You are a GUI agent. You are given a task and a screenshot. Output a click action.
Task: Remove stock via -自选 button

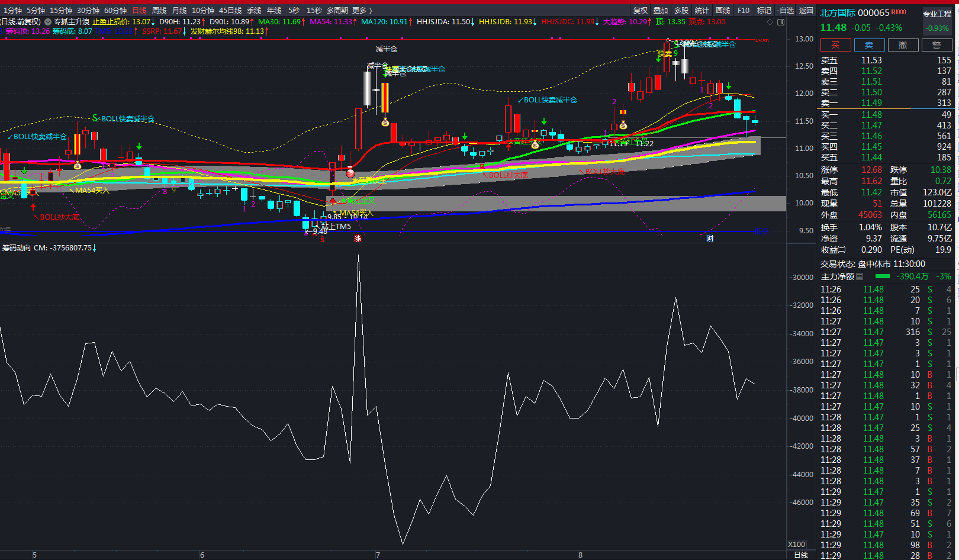pos(786,11)
